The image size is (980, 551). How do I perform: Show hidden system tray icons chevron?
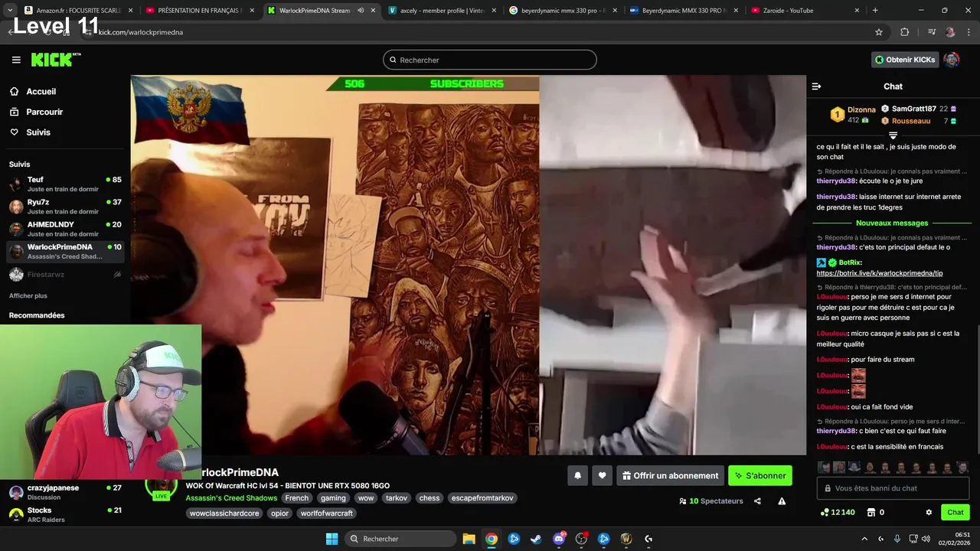(864, 539)
